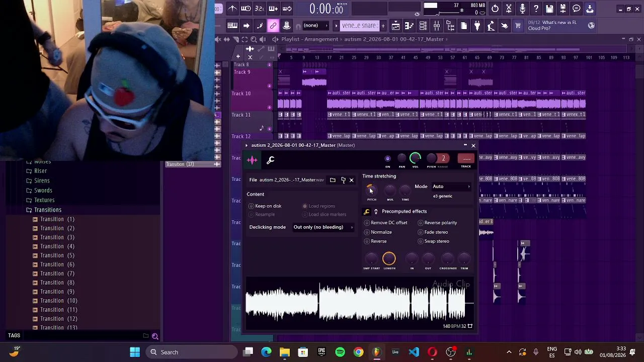The height and width of the screenshot is (362, 644).
Task: Open the Plugin database plug icon
Action: (477, 26)
